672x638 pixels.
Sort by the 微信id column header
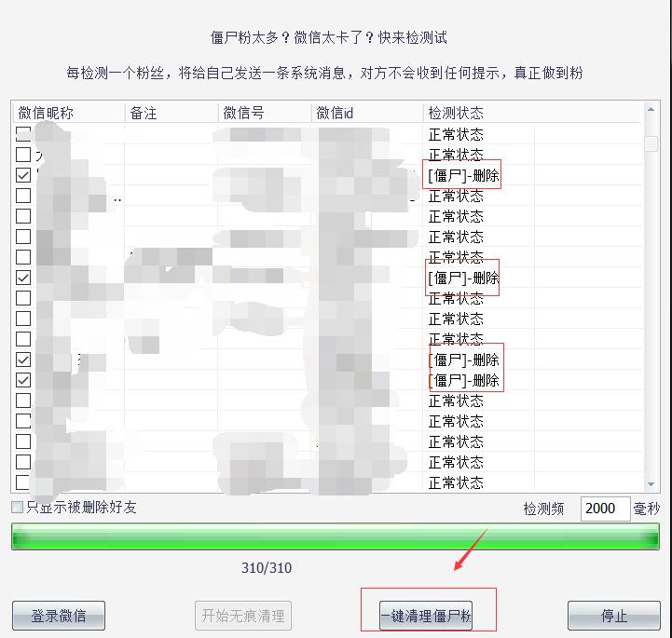click(x=367, y=113)
